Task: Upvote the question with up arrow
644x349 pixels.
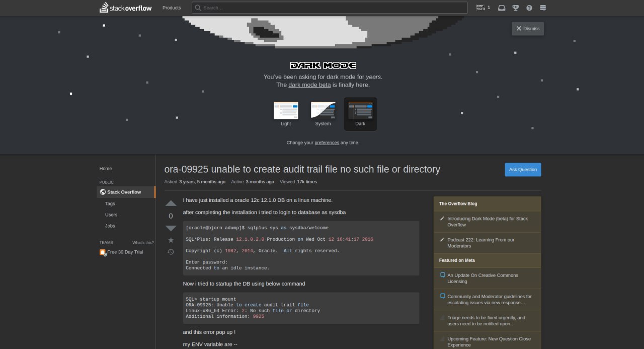Action: point(171,203)
